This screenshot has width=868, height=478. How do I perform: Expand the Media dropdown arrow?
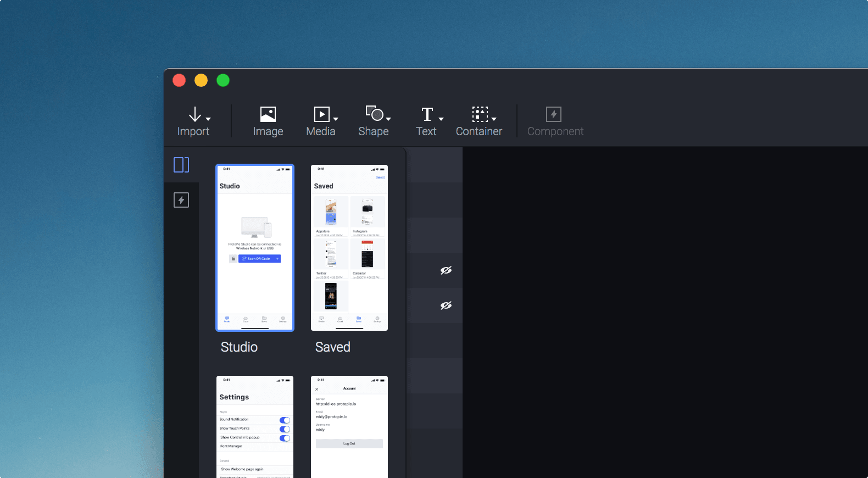(336, 119)
